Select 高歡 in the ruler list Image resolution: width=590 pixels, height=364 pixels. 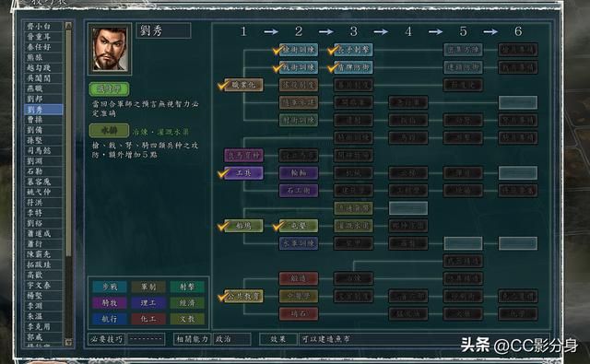click(x=43, y=276)
